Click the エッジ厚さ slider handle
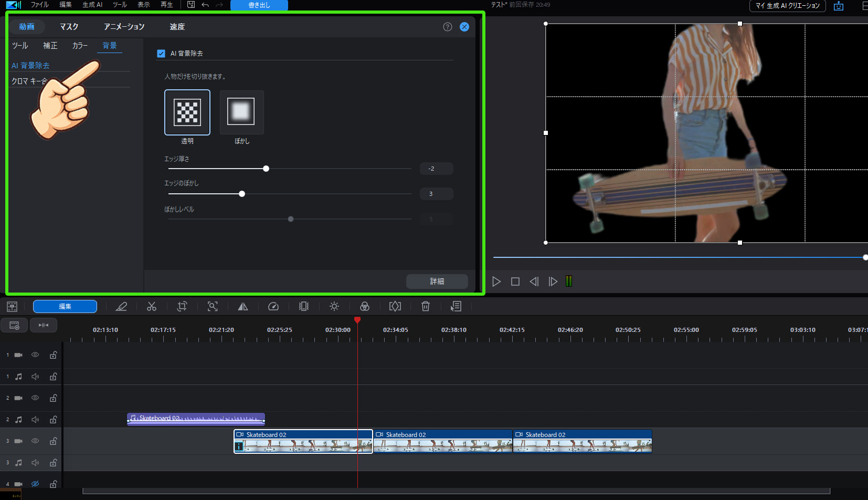The image size is (868, 500). 266,169
